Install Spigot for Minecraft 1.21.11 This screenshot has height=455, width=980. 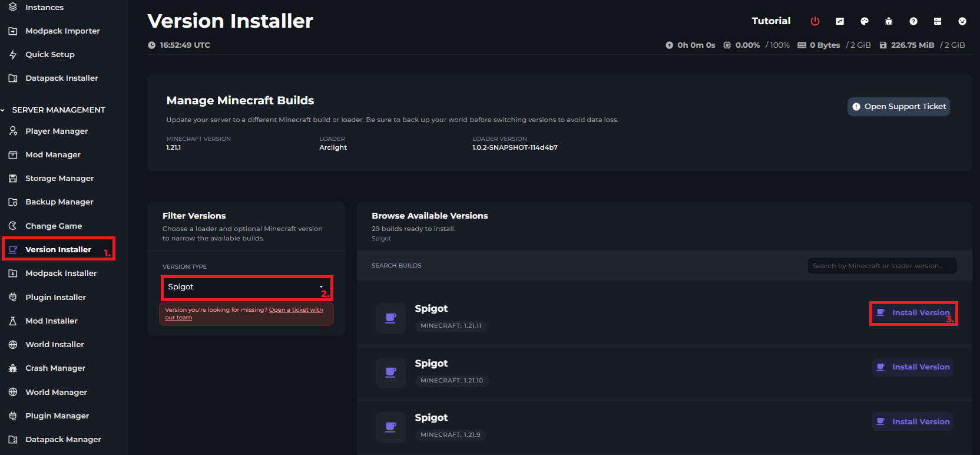pyautogui.click(x=913, y=313)
